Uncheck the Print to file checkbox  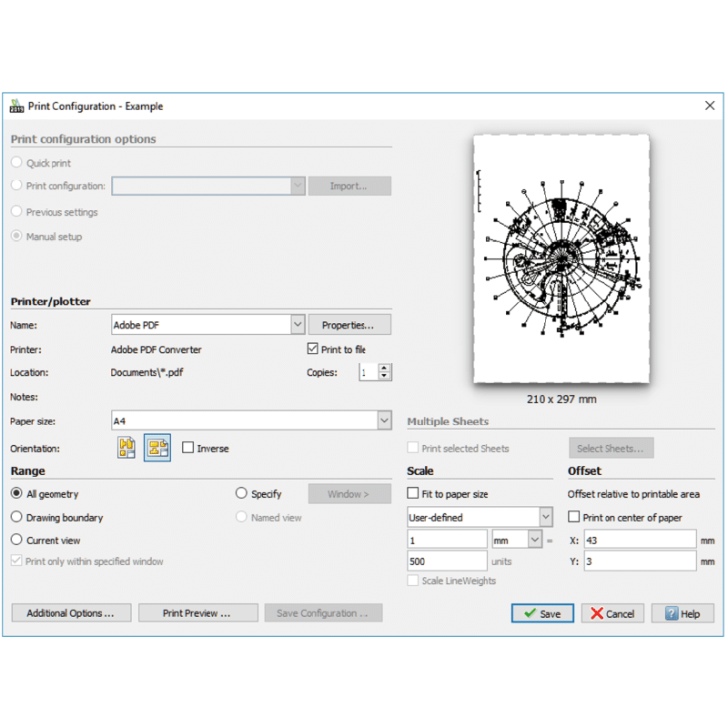313,349
